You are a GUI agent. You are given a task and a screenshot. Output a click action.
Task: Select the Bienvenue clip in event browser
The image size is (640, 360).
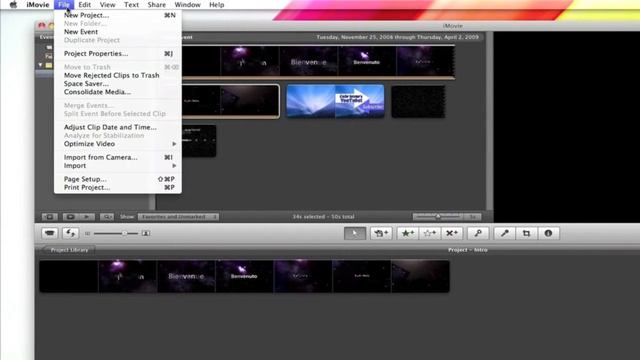coord(309,61)
